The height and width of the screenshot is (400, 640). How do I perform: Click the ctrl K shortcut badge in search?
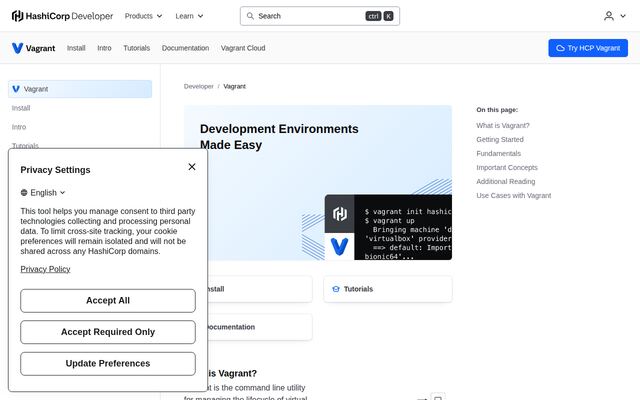379,16
